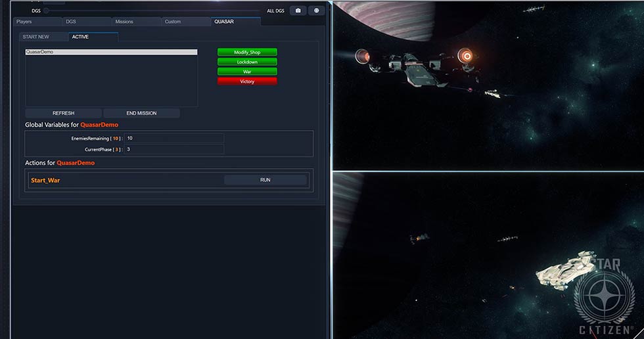Adjust the DGS slider handle
The width and height of the screenshot is (644, 339).
(47, 11)
